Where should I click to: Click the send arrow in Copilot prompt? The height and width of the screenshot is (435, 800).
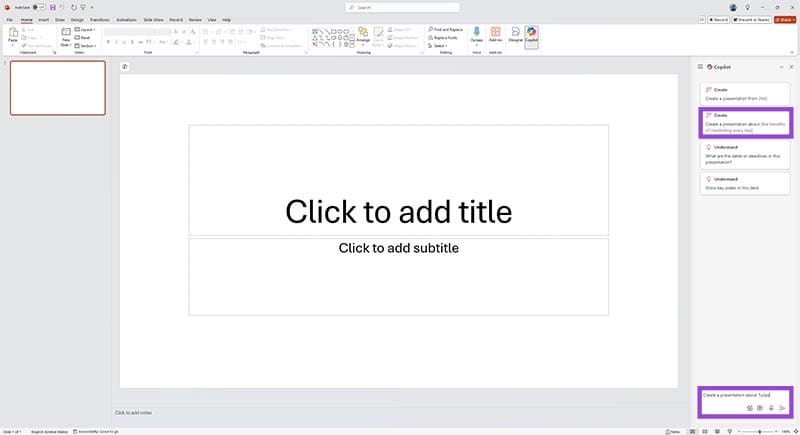click(782, 408)
